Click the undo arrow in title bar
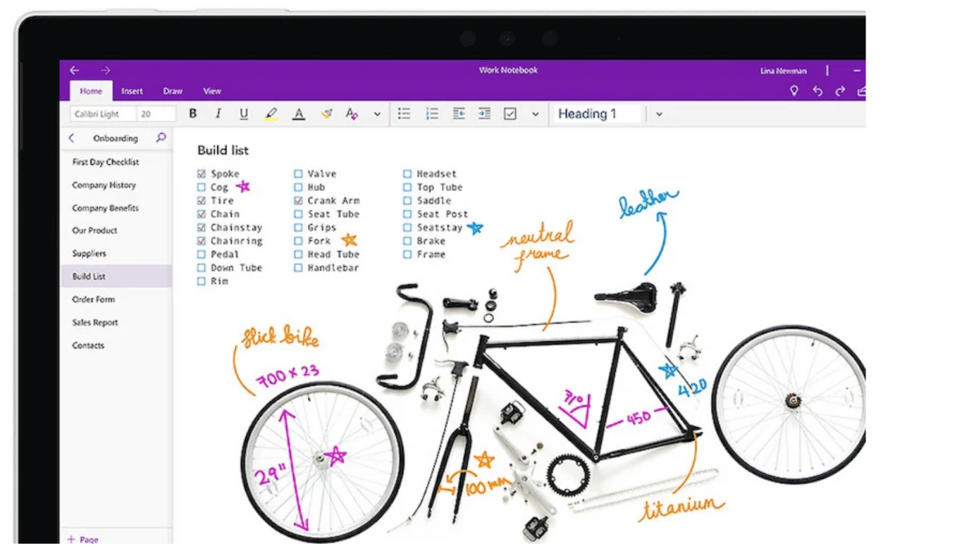 tap(817, 91)
